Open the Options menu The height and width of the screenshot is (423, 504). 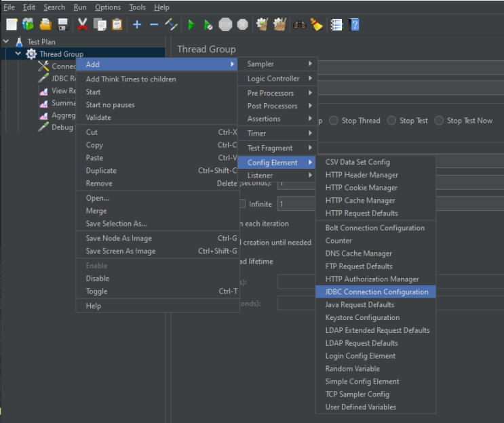tap(108, 7)
